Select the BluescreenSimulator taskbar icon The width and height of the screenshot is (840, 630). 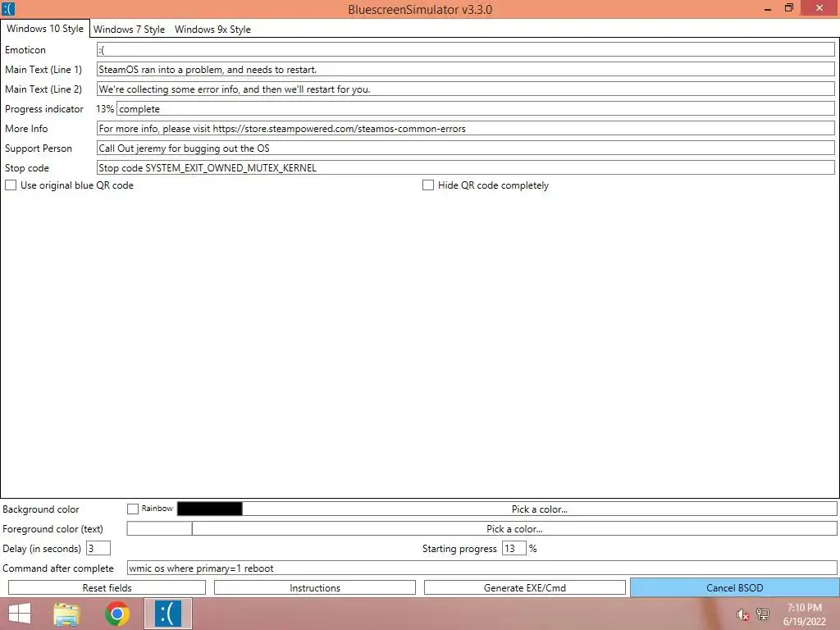[x=167, y=614]
